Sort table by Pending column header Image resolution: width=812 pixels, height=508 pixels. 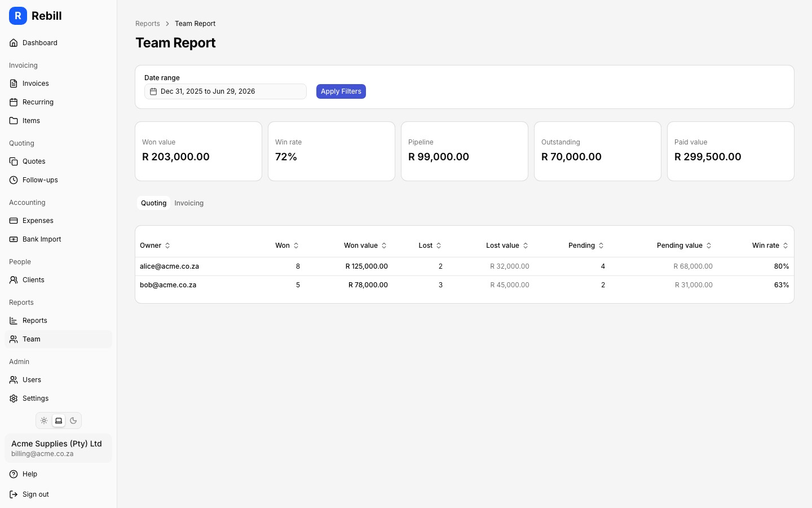[x=586, y=246]
